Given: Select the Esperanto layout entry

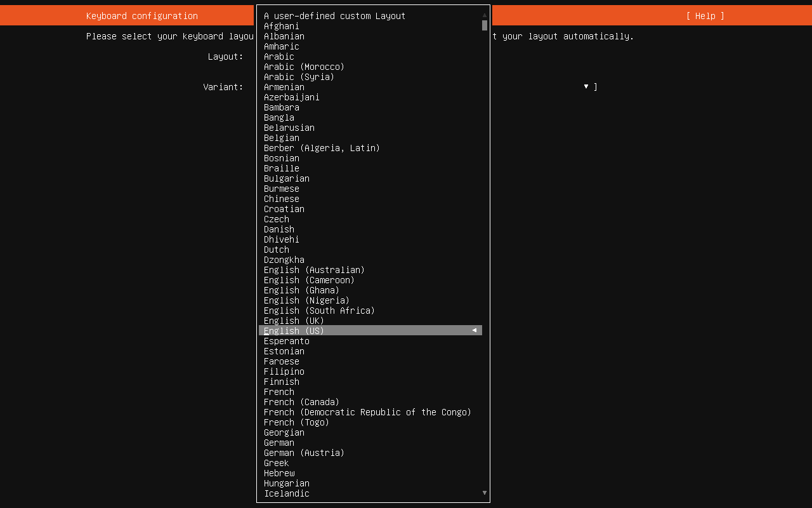Looking at the screenshot, I should [286, 341].
